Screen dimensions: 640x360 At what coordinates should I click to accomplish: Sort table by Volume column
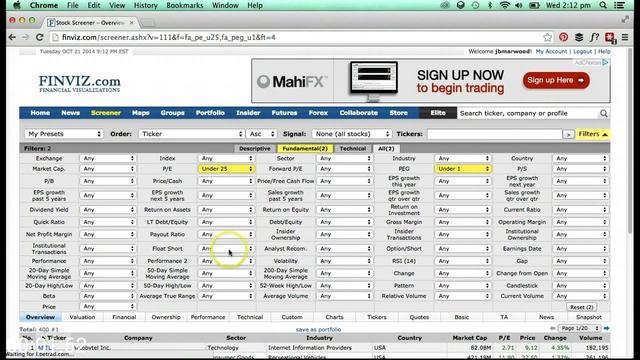590,338
